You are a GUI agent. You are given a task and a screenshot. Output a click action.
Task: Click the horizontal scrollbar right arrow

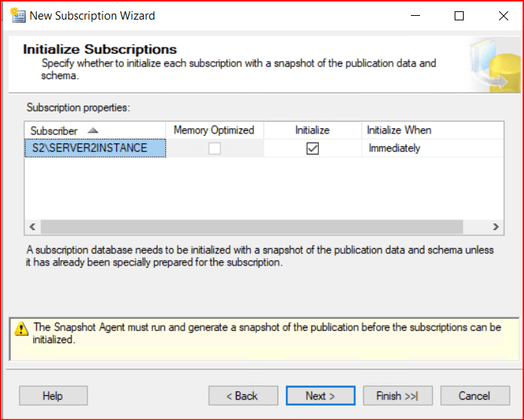tap(495, 227)
